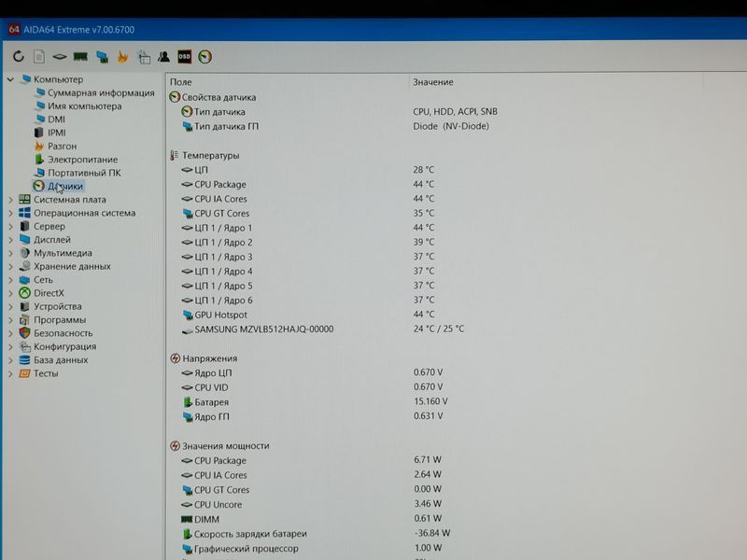
Task: Expand the Дисплей tree node
Action: [x=10, y=240]
